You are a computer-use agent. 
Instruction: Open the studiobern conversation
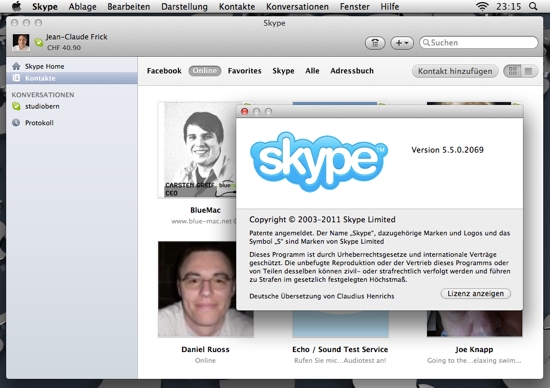pos(72,106)
